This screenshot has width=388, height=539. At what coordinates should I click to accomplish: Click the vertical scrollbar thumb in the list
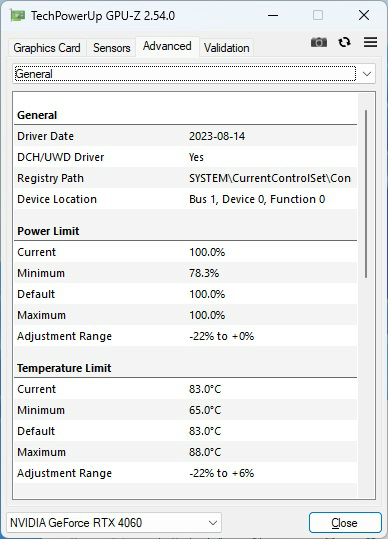click(366, 194)
